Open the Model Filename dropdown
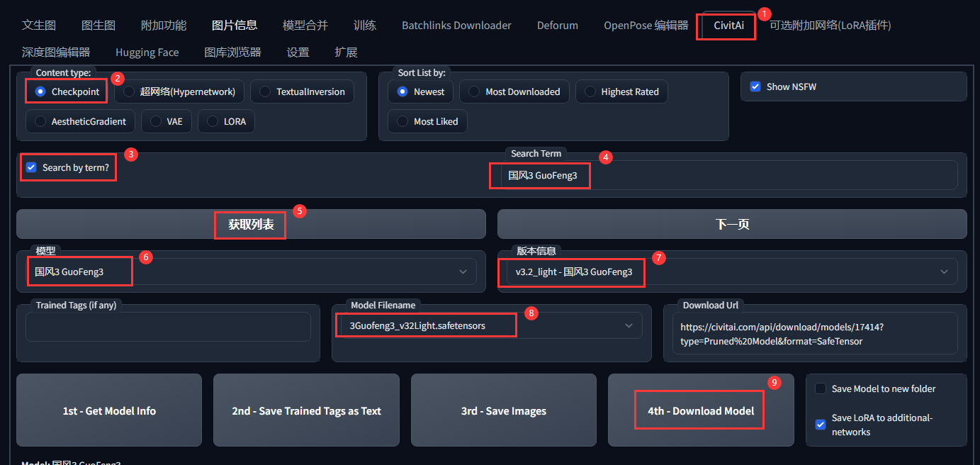Viewport: 980px width, 465px height. coord(492,325)
